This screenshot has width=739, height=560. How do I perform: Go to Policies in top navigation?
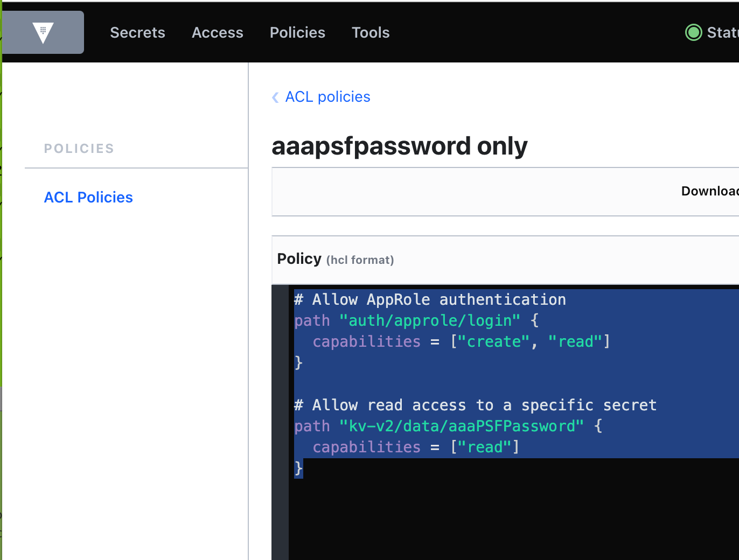297,32
